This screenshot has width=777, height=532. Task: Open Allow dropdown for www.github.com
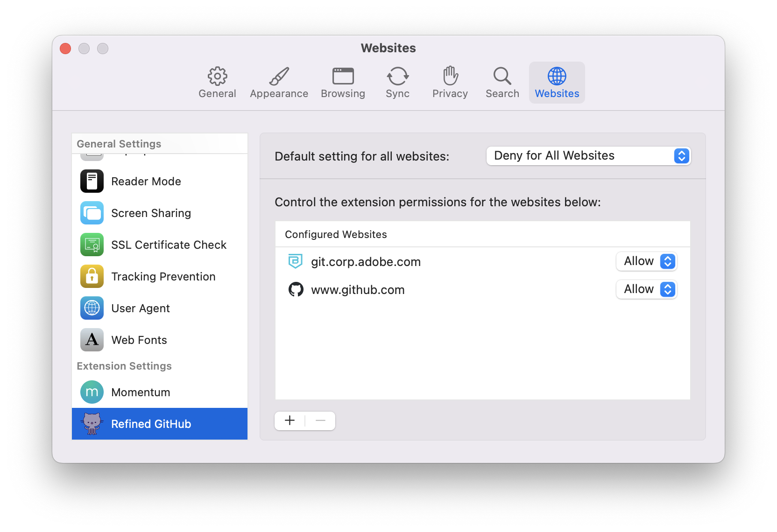click(x=646, y=289)
